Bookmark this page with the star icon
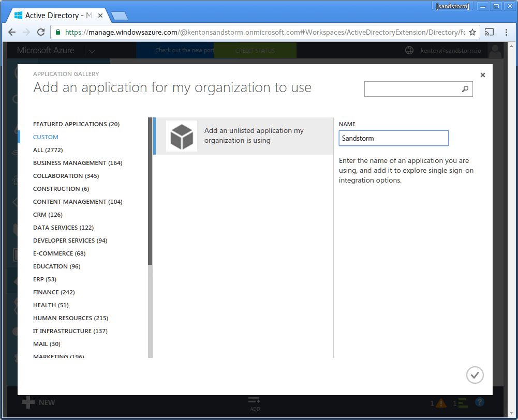518x420 pixels. [x=472, y=32]
